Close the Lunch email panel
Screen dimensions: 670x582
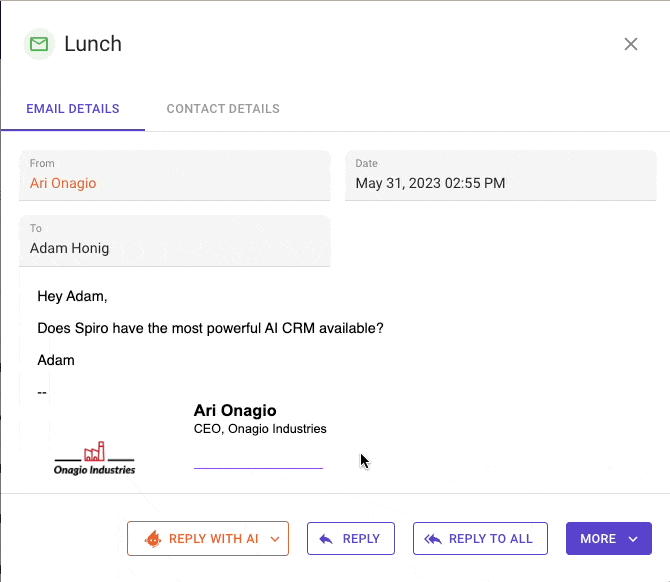point(631,44)
